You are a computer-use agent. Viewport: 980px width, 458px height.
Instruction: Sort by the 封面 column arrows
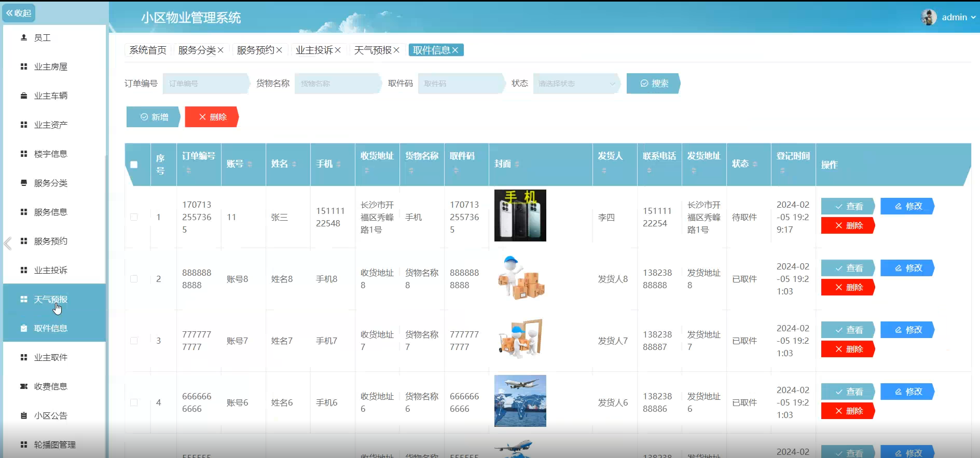(x=517, y=164)
